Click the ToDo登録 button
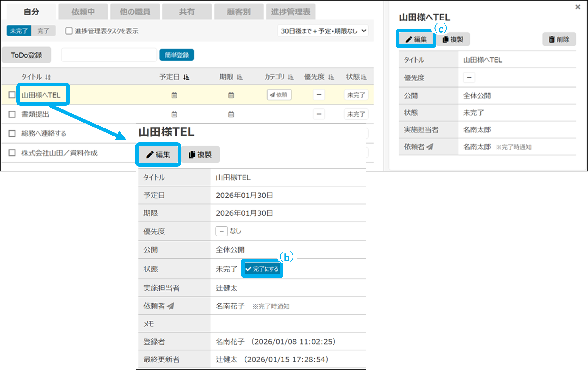The image size is (588, 370). (x=26, y=55)
